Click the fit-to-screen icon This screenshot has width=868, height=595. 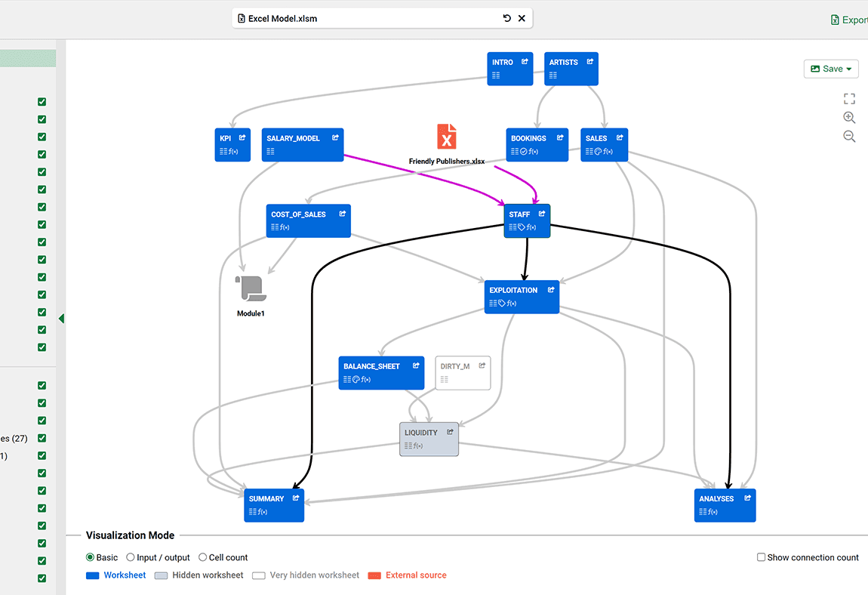[849, 98]
